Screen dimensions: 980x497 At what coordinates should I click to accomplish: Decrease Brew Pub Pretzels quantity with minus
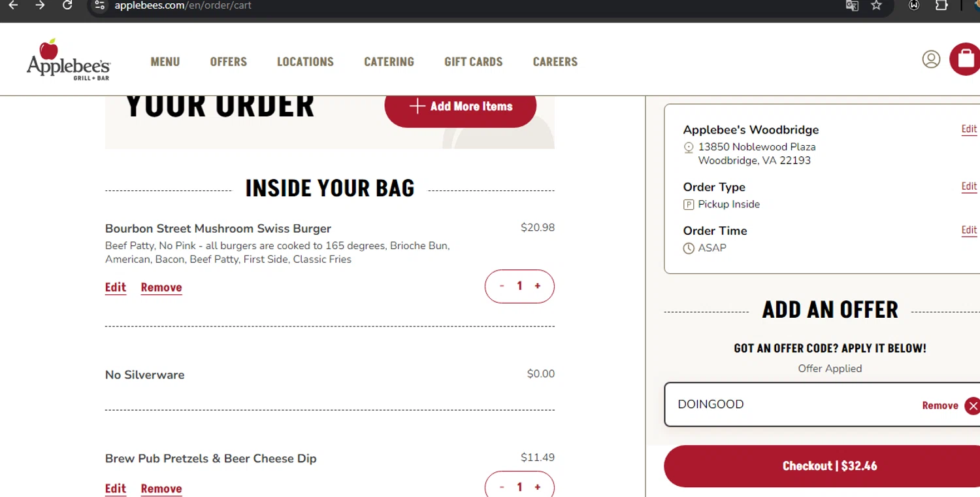click(x=502, y=487)
